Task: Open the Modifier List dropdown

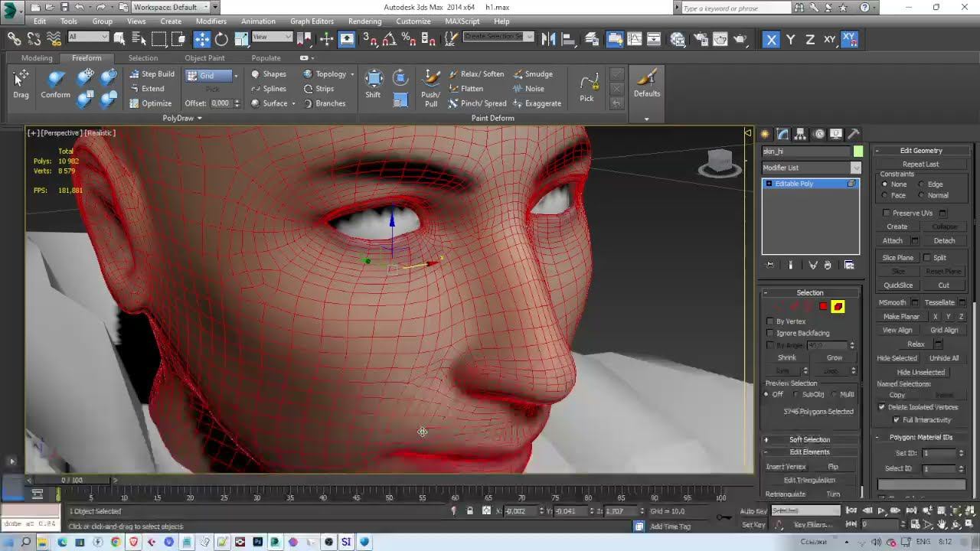Action: (x=811, y=168)
